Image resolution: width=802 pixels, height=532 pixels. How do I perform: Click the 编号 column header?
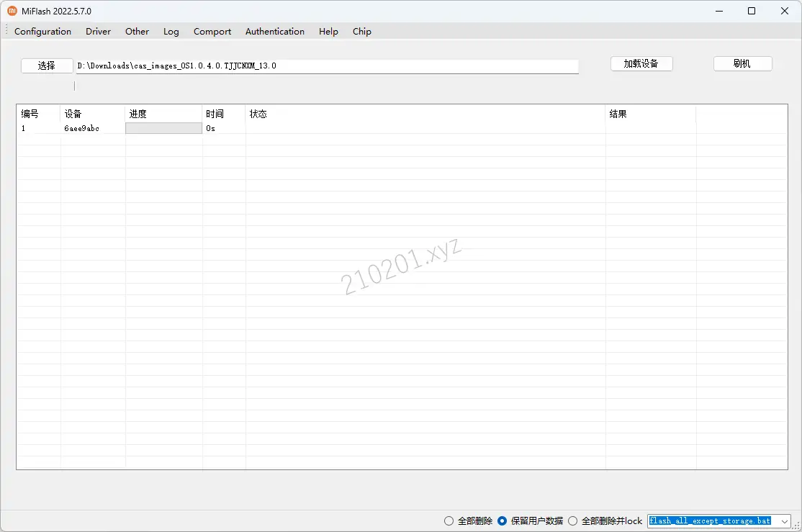click(38, 114)
